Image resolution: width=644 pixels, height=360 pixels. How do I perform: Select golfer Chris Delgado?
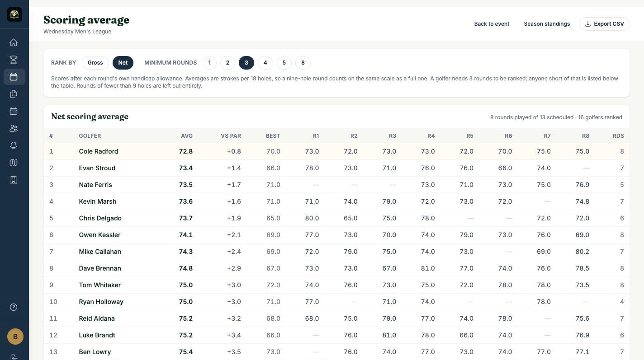point(100,218)
